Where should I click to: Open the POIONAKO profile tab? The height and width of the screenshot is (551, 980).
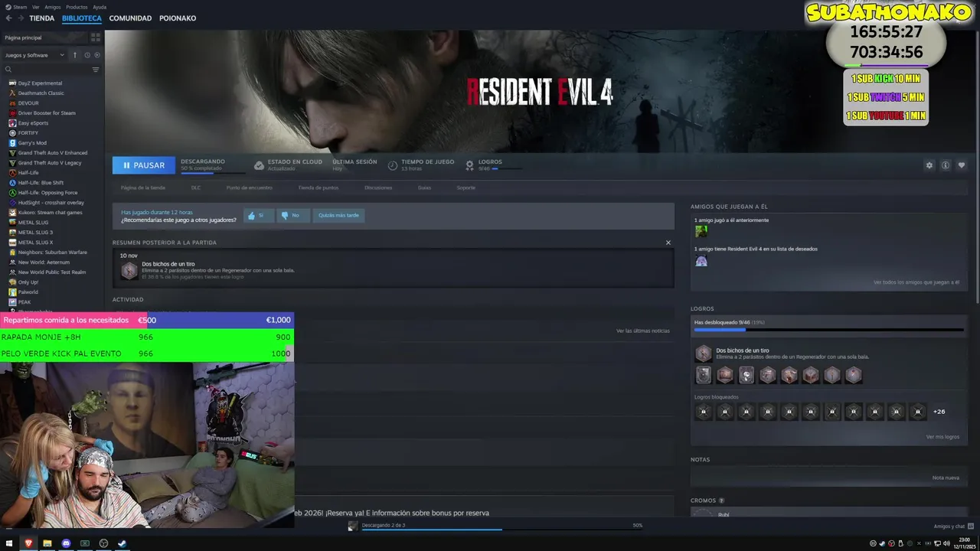click(x=178, y=18)
